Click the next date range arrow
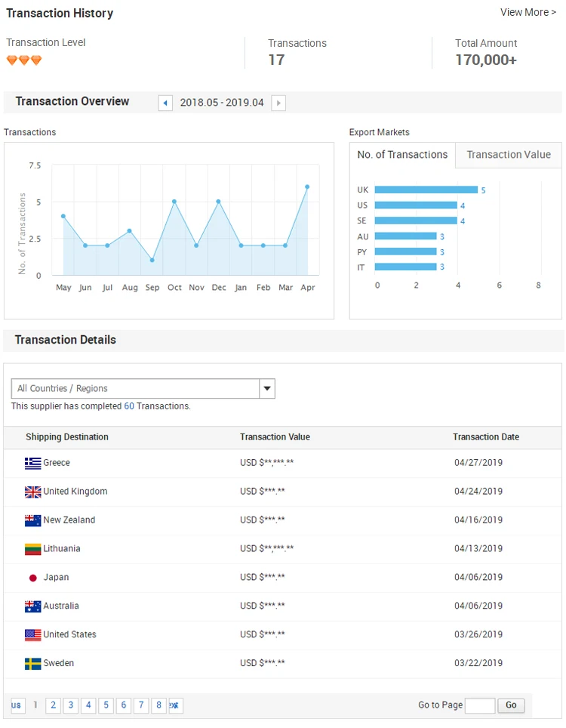 (x=278, y=103)
